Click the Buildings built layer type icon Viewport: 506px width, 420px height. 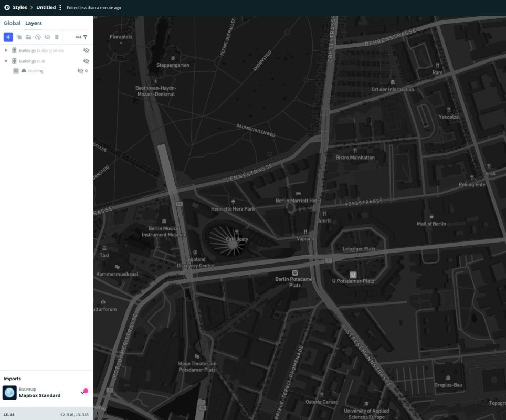[x=15, y=61]
